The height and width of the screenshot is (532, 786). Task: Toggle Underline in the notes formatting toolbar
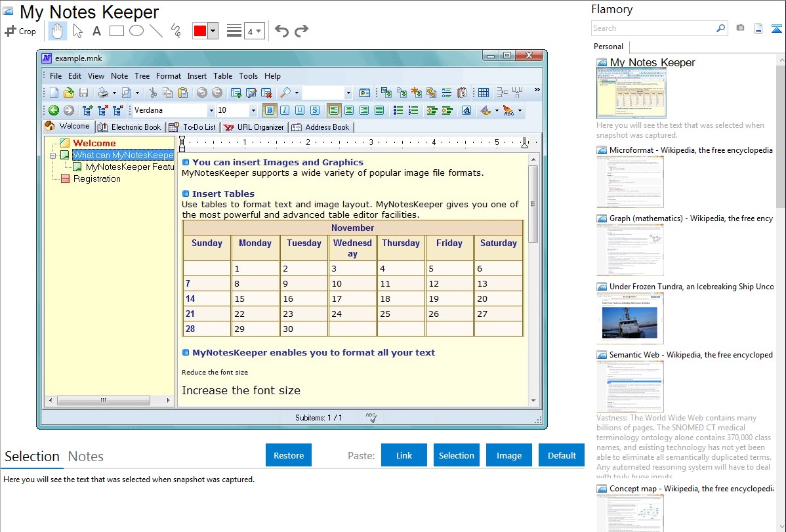(x=299, y=110)
